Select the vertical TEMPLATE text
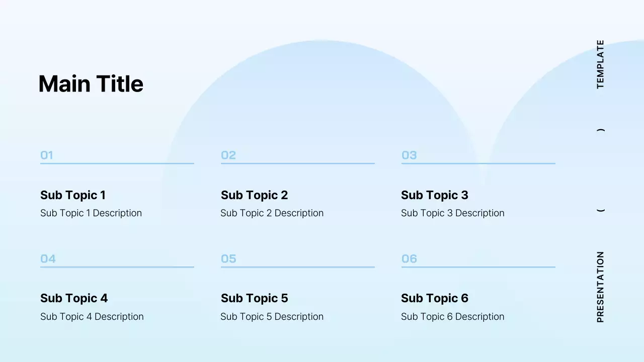This screenshot has height=362, width=644. [600, 64]
